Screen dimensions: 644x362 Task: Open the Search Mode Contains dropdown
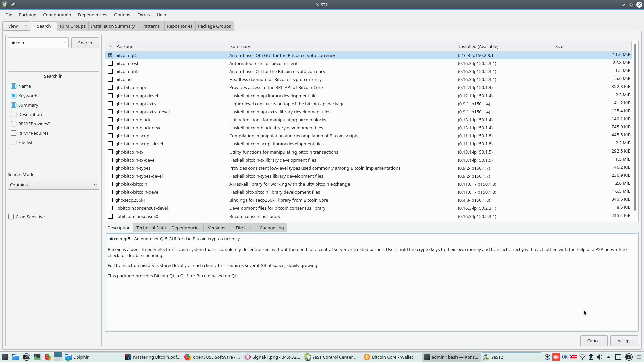53,185
